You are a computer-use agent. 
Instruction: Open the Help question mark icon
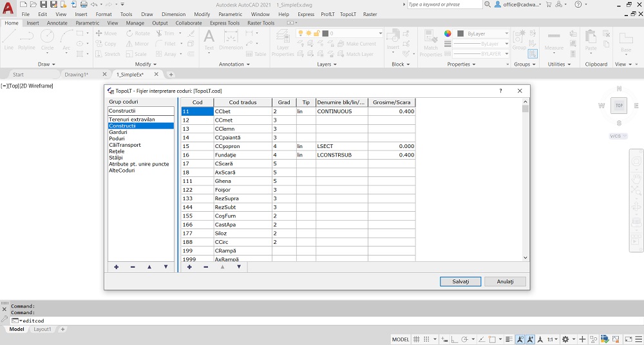click(578, 4)
